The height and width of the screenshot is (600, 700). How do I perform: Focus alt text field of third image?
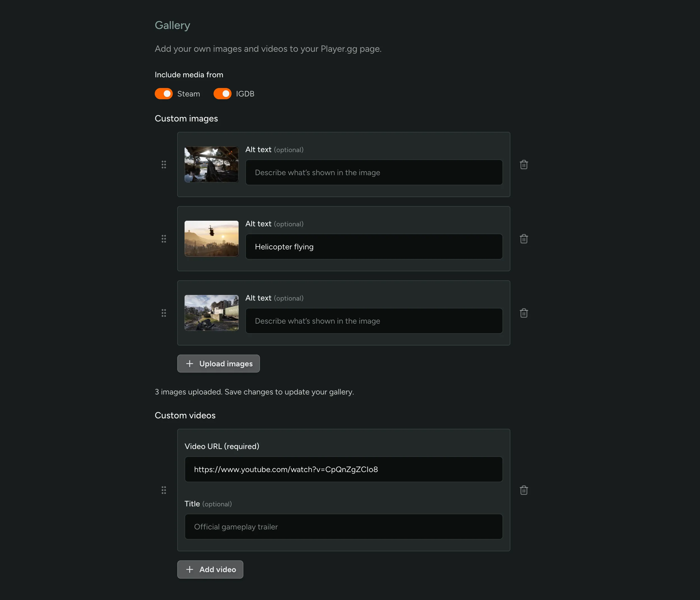click(x=374, y=321)
